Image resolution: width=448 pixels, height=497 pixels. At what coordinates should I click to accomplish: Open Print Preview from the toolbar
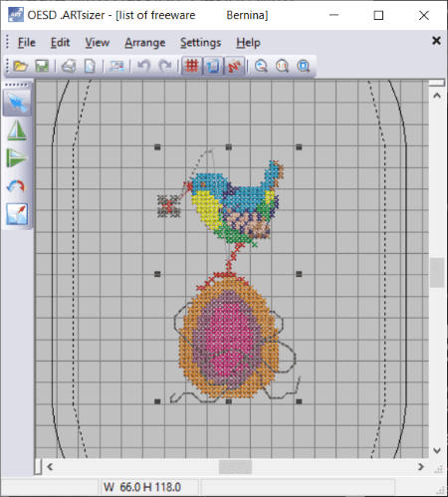pyautogui.click(x=90, y=66)
